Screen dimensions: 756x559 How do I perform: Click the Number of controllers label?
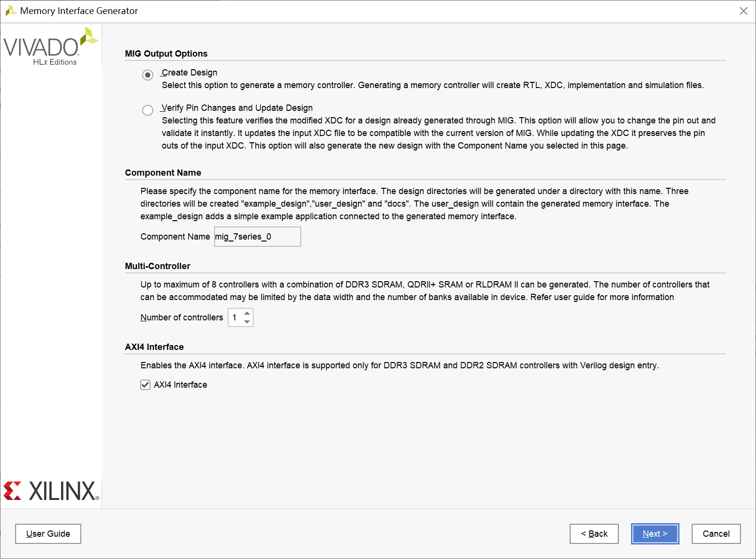point(182,317)
